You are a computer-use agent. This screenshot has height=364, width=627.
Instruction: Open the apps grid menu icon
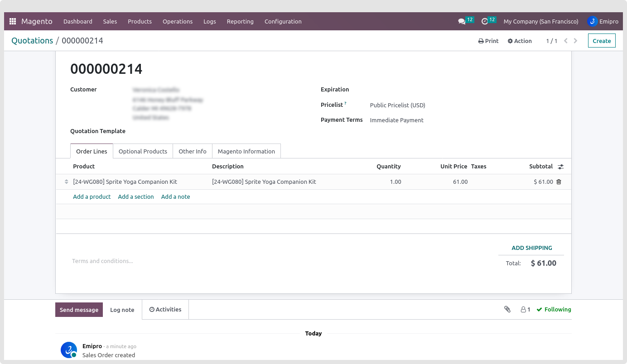point(13,21)
